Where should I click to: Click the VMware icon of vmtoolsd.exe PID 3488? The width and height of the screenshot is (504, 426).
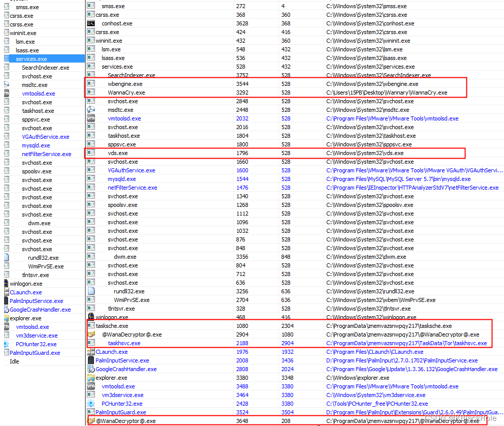click(91, 386)
